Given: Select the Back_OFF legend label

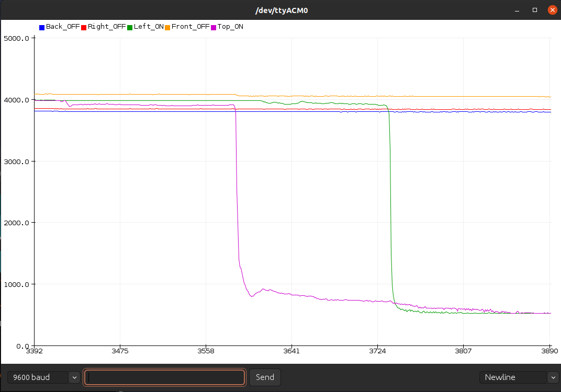Looking at the screenshot, I should point(63,27).
